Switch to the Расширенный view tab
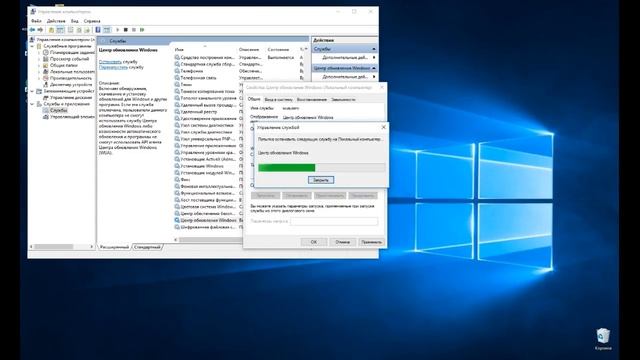Image resolution: width=640 pixels, height=360 pixels. [x=114, y=247]
